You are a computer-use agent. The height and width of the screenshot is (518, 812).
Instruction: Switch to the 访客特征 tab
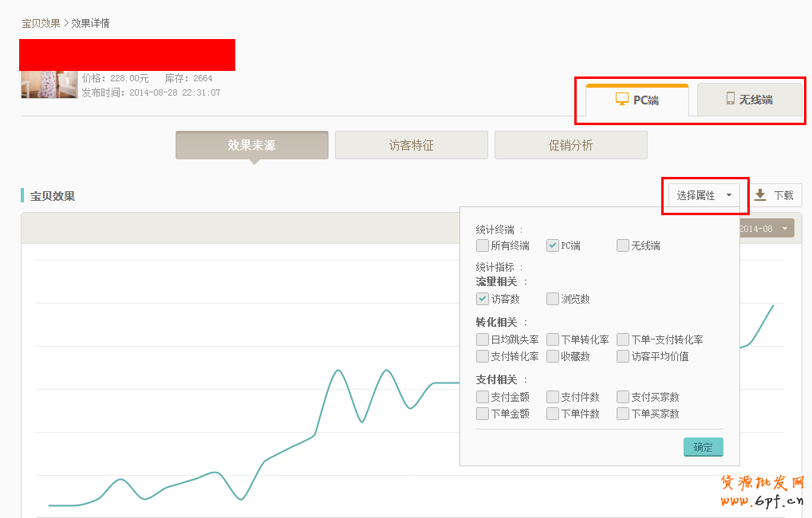[411, 146]
